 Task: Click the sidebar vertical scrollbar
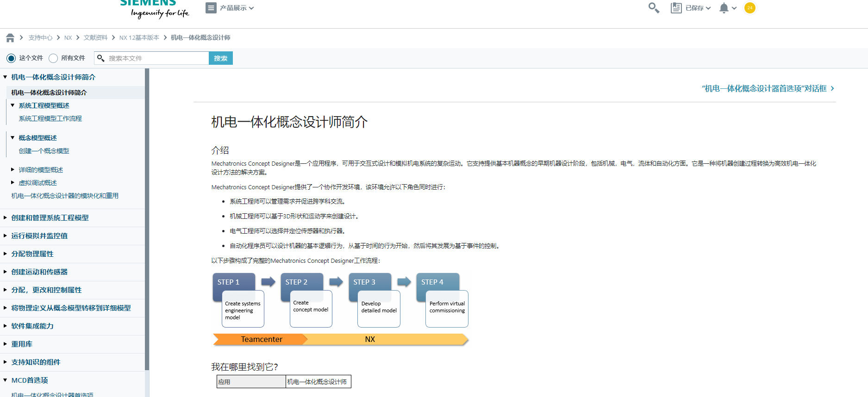[x=147, y=219]
